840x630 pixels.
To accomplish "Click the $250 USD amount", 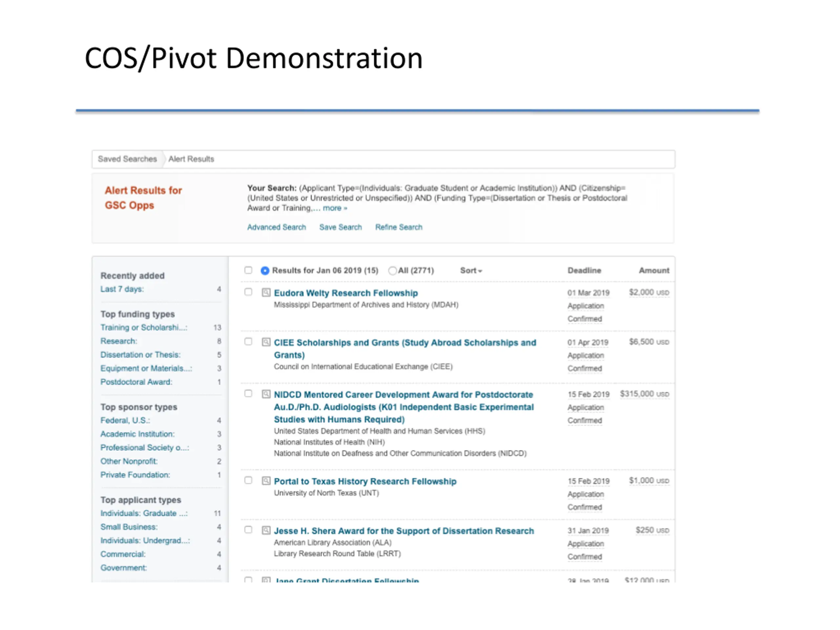I will (x=652, y=530).
